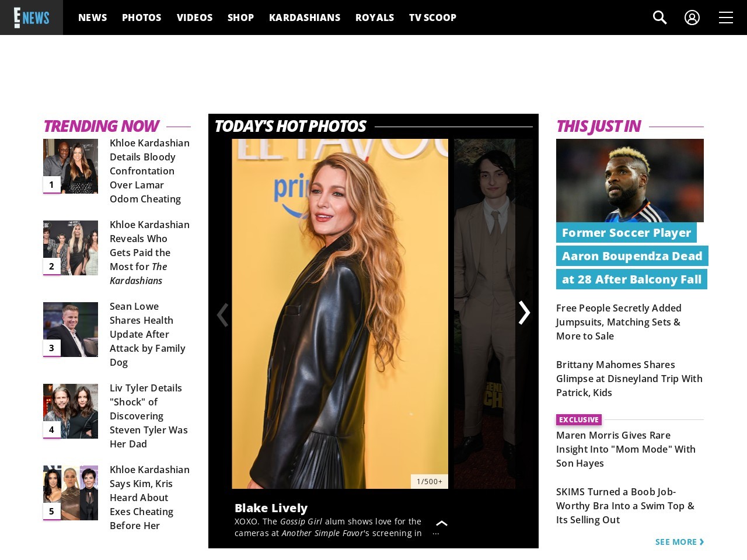747x560 pixels.
Task: Click trending thumbnail number 3 of Sean Lowe
Action: pos(71,330)
